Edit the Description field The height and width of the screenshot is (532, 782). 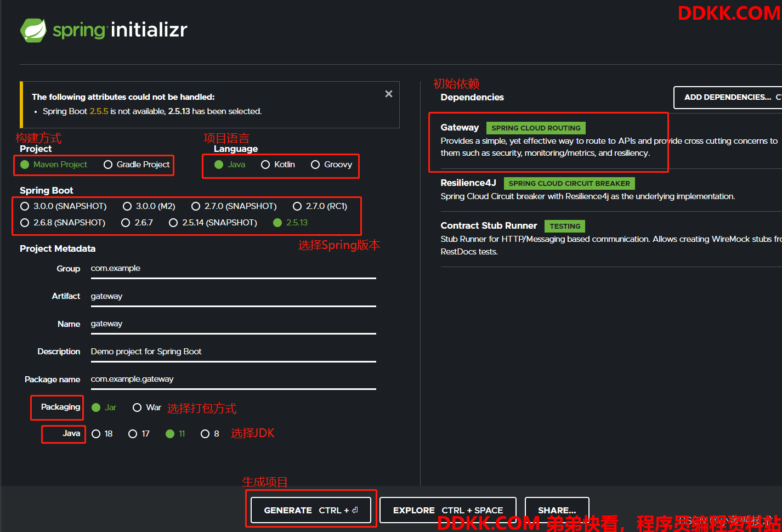(233, 352)
